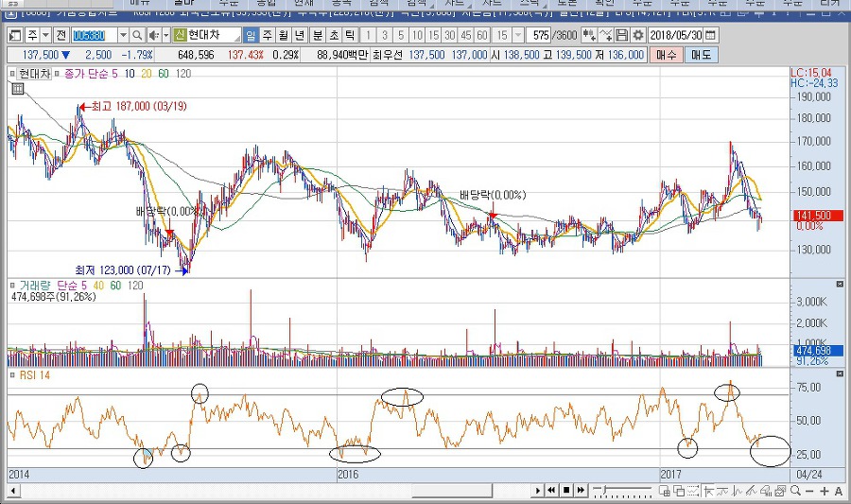Click the stop playback button
The height and width of the screenshot is (504, 851).
pos(566,490)
